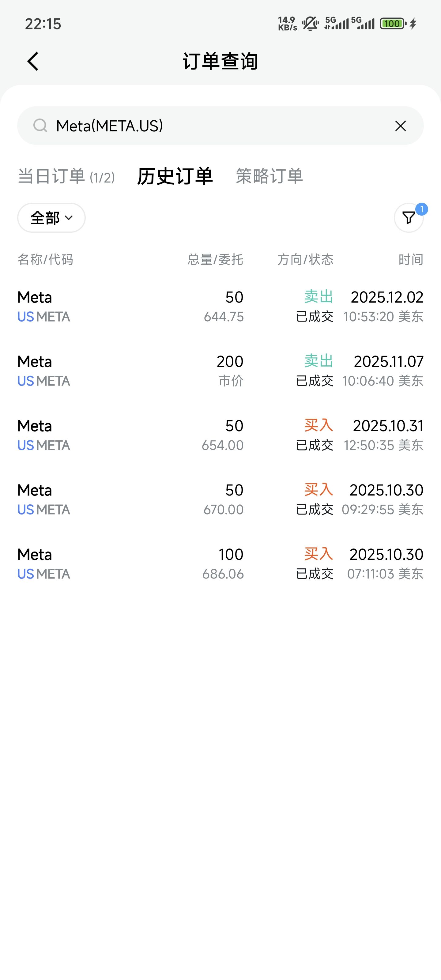The width and height of the screenshot is (441, 980).
Task: Open the 200-share market price sell order
Action: (x=220, y=371)
